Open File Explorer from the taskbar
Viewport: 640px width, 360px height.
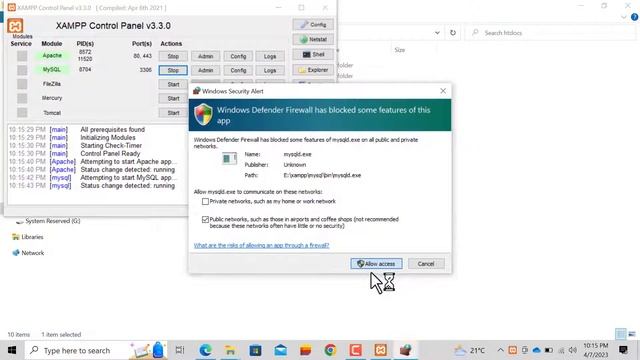(230, 350)
